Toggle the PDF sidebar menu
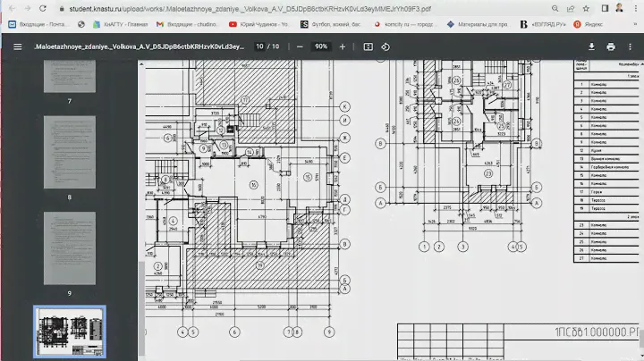Image resolution: width=644 pixels, height=361 pixels. pyautogui.click(x=17, y=46)
